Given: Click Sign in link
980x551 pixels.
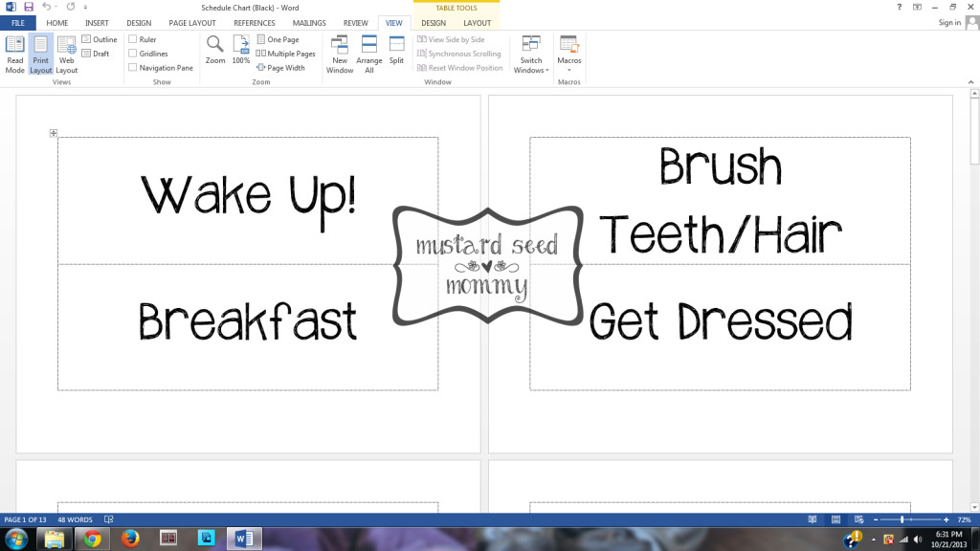Looking at the screenshot, I should click(949, 23).
